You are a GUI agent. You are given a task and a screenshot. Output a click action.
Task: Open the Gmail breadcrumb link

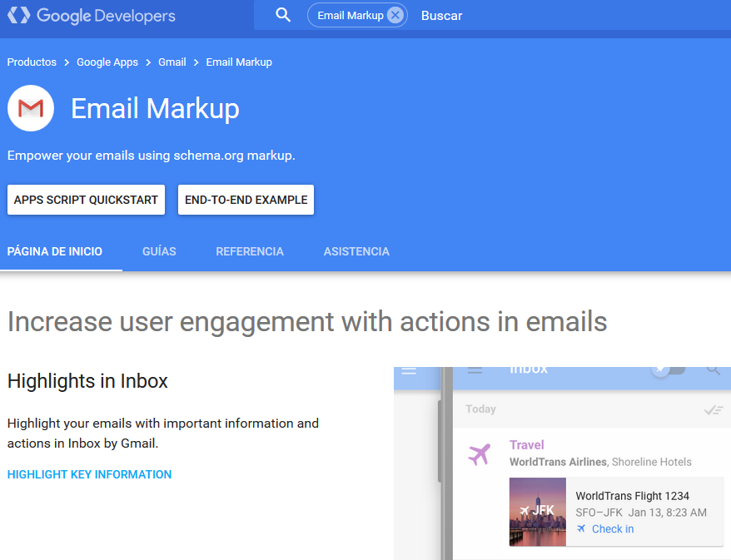[x=172, y=62]
